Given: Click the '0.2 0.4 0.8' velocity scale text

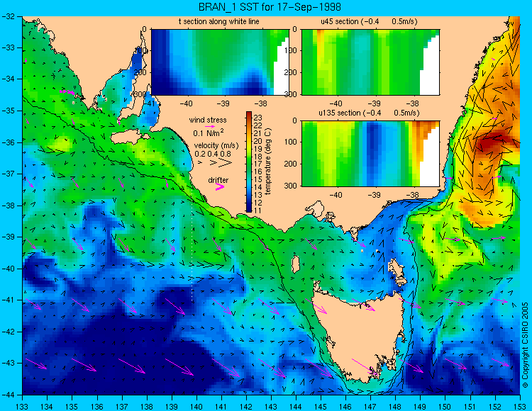Looking at the screenshot, I should pyautogui.click(x=213, y=154).
